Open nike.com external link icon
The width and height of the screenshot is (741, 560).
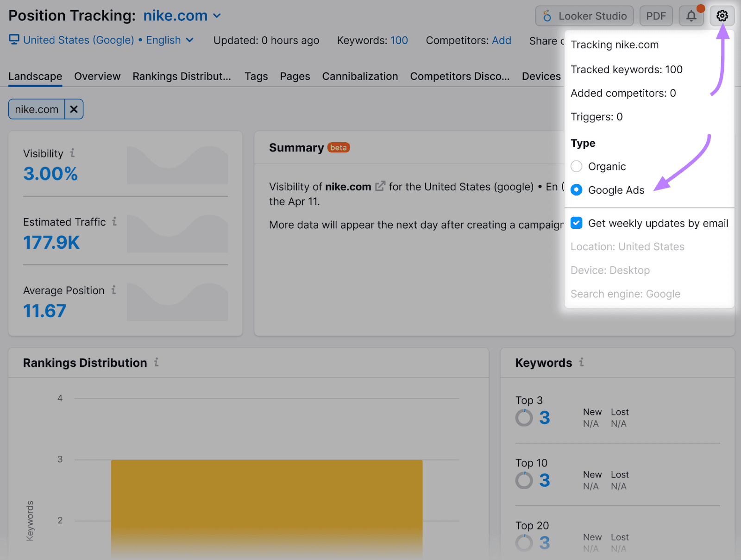pos(380,186)
